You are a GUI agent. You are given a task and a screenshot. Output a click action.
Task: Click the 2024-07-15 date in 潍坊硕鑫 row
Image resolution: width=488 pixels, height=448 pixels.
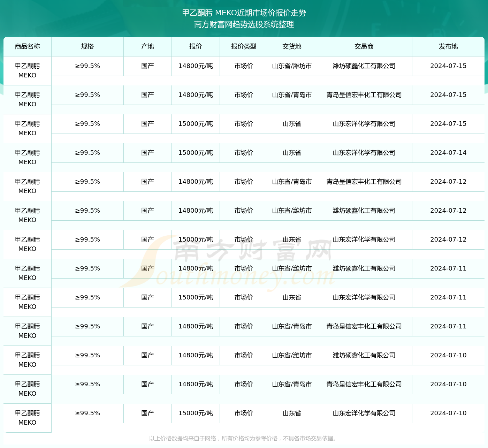point(448,66)
